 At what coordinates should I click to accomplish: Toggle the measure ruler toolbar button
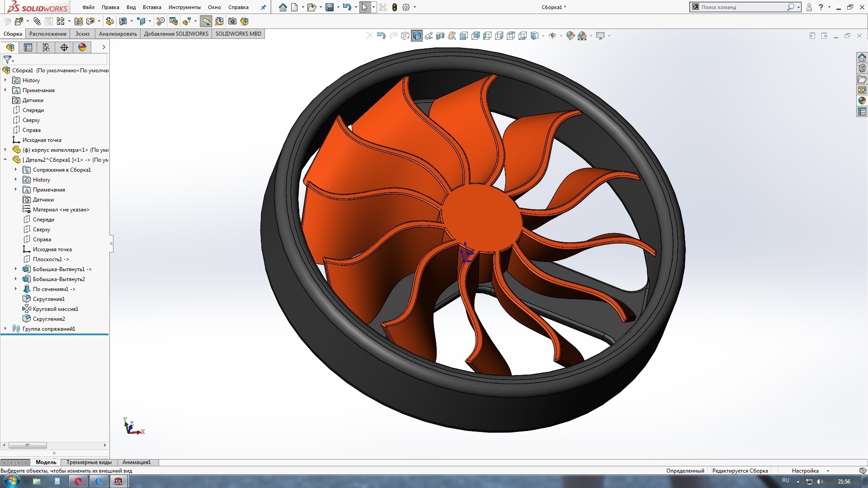click(206, 21)
